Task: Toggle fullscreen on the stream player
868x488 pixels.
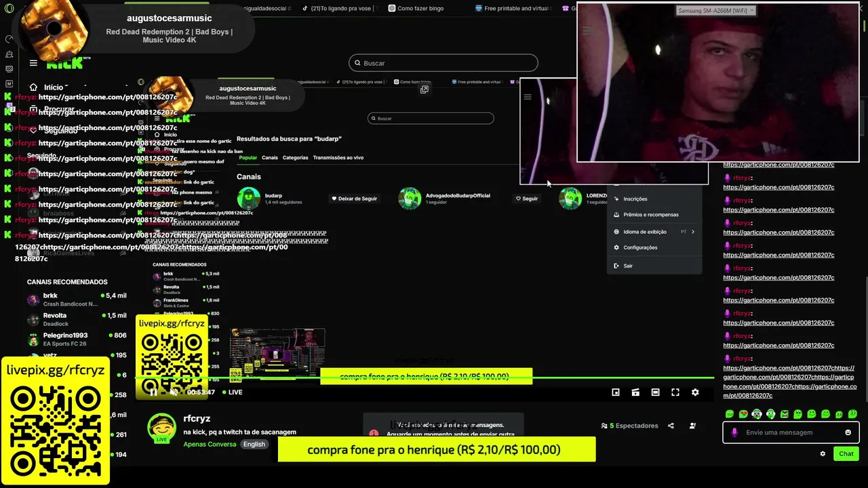Action: click(x=675, y=392)
